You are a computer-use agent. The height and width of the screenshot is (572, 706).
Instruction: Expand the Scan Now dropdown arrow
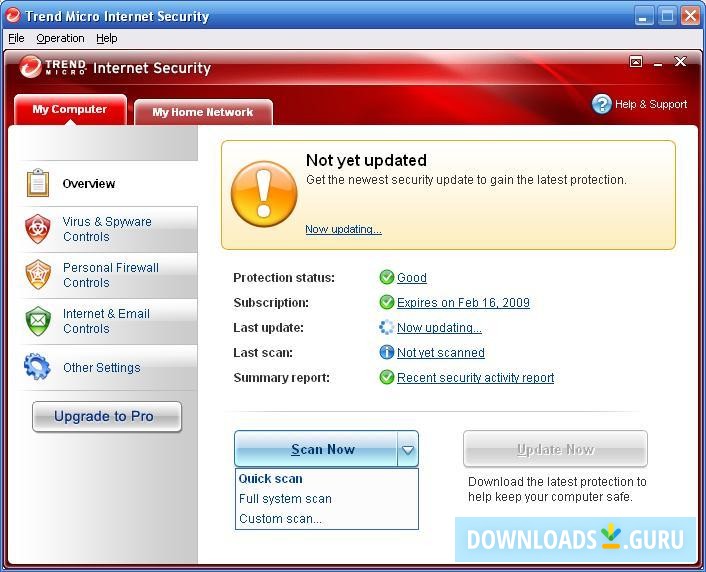(408, 449)
